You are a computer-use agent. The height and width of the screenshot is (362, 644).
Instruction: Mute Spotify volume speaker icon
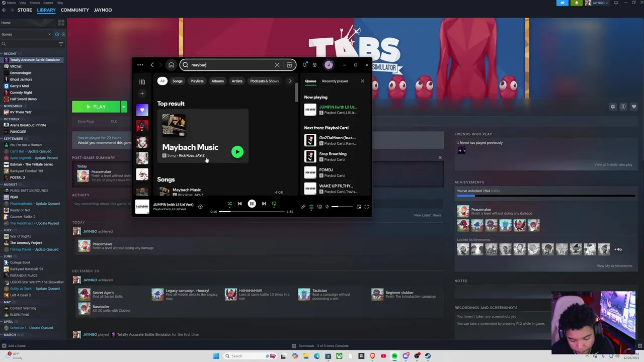[x=327, y=207]
